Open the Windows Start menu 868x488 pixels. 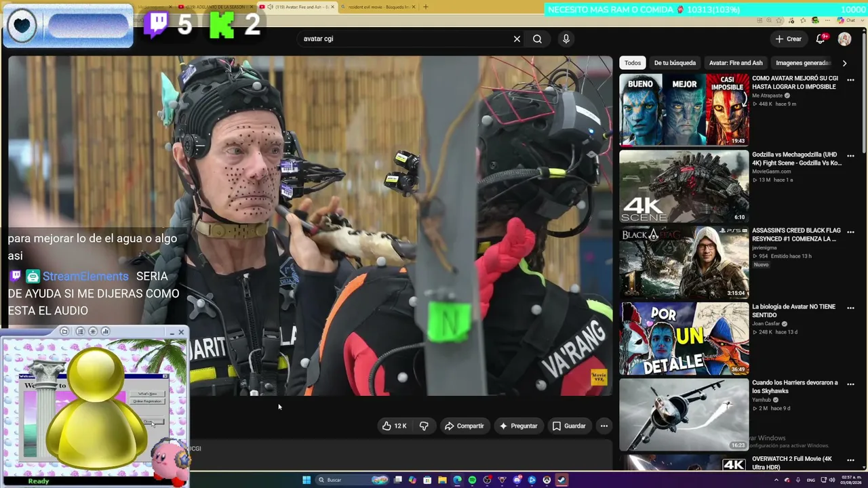[307, 480]
